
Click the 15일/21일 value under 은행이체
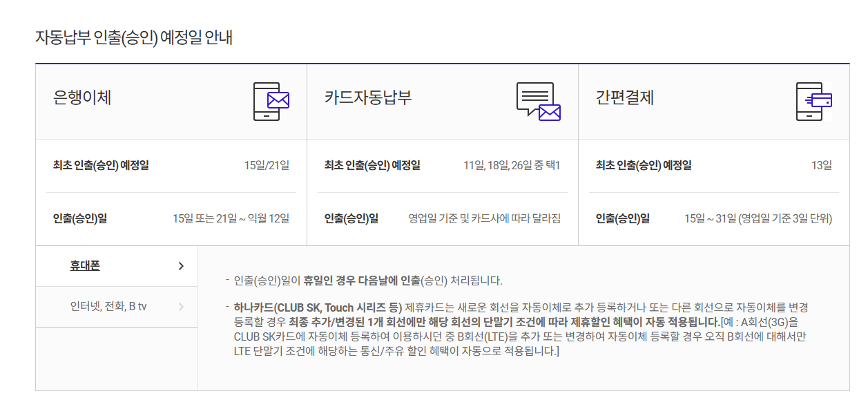coord(267,165)
